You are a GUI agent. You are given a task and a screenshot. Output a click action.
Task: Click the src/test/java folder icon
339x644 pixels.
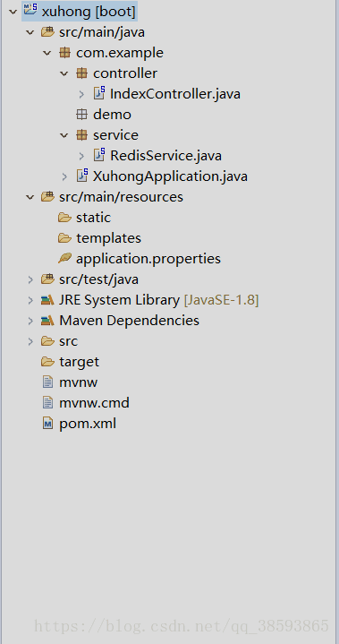[48, 279]
